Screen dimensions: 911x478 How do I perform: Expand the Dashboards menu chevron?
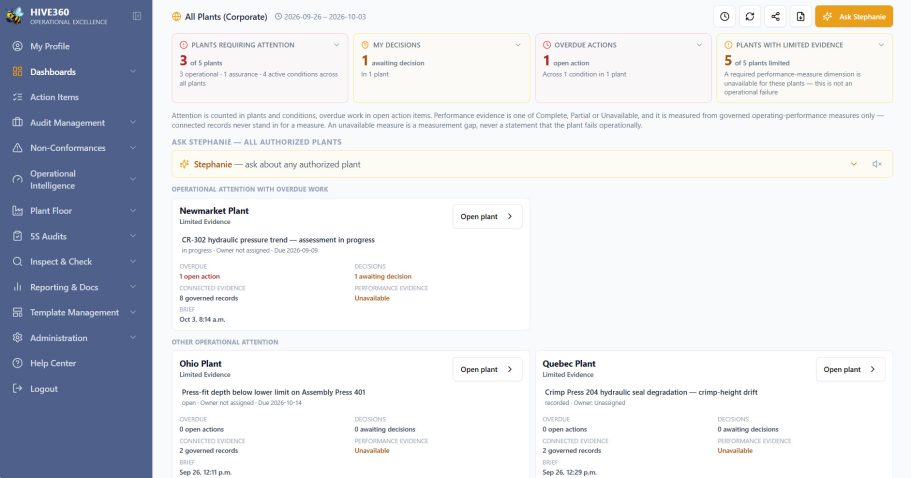133,72
